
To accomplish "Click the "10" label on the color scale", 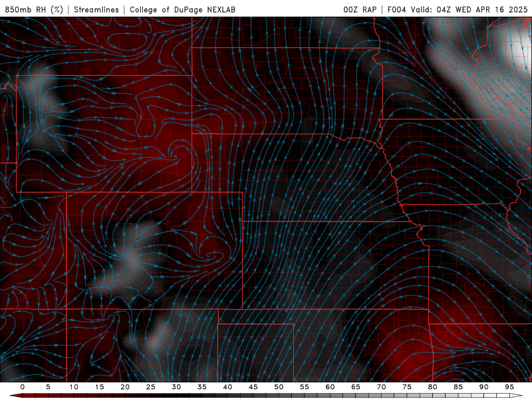I will pyautogui.click(x=74, y=387).
